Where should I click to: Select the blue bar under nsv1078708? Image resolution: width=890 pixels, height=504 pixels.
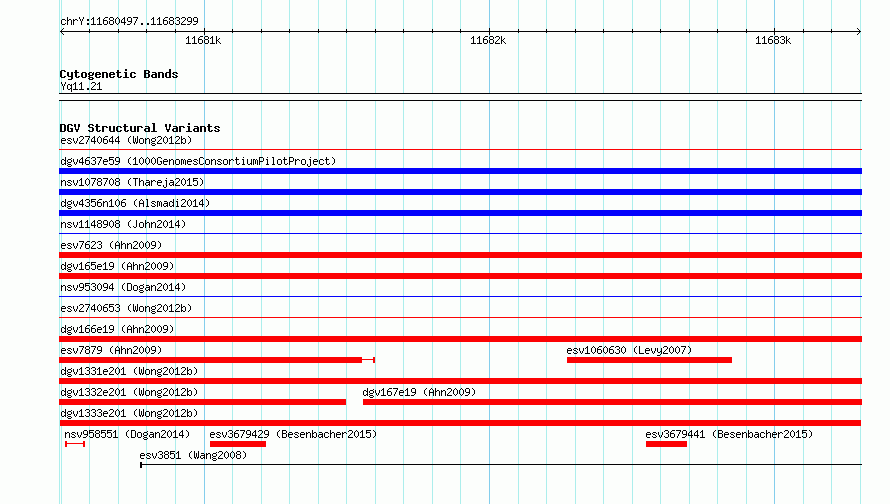tap(460, 192)
